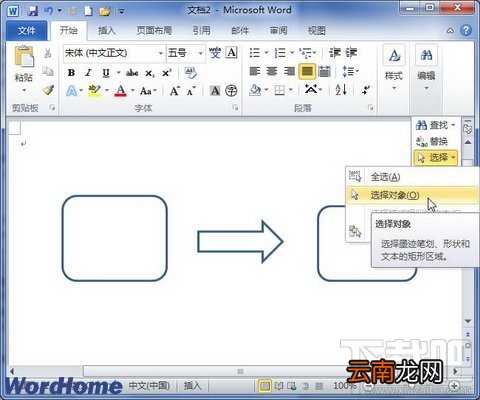Viewport: 480px width, 400px height.
Task: Open Bullets list dropdown arrow
Action: (266, 53)
